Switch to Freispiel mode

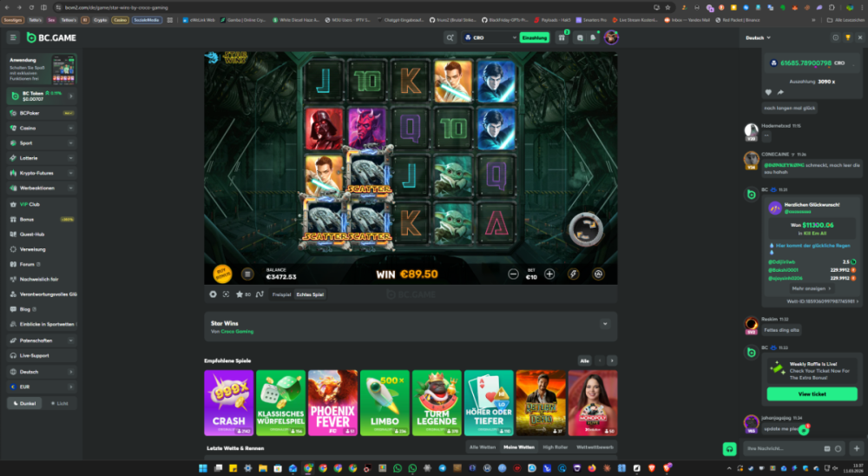pos(281,294)
